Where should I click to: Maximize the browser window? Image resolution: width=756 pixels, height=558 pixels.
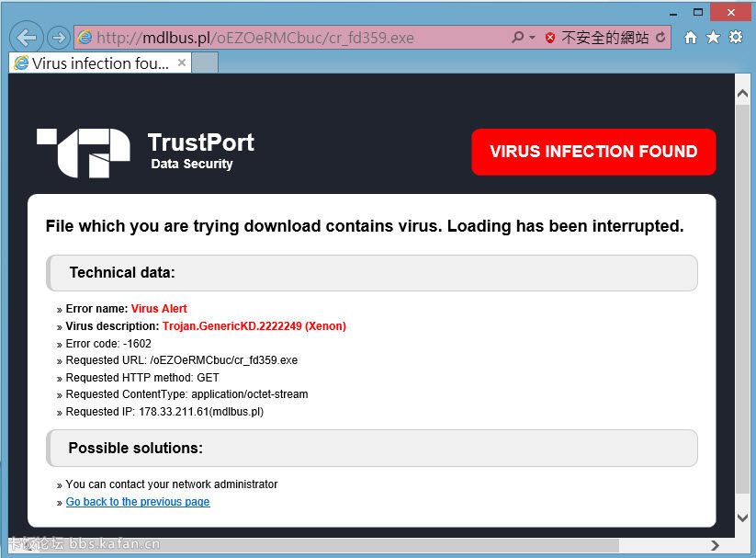pyautogui.click(x=697, y=13)
